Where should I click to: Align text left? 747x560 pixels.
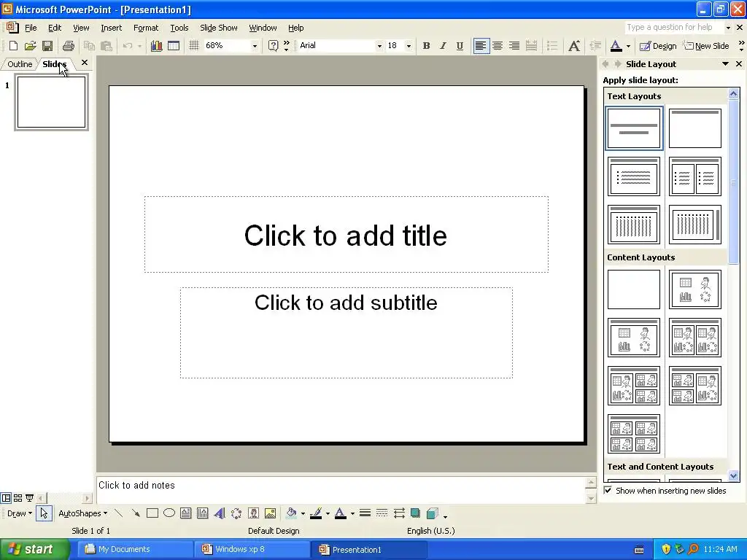pyautogui.click(x=481, y=46)
